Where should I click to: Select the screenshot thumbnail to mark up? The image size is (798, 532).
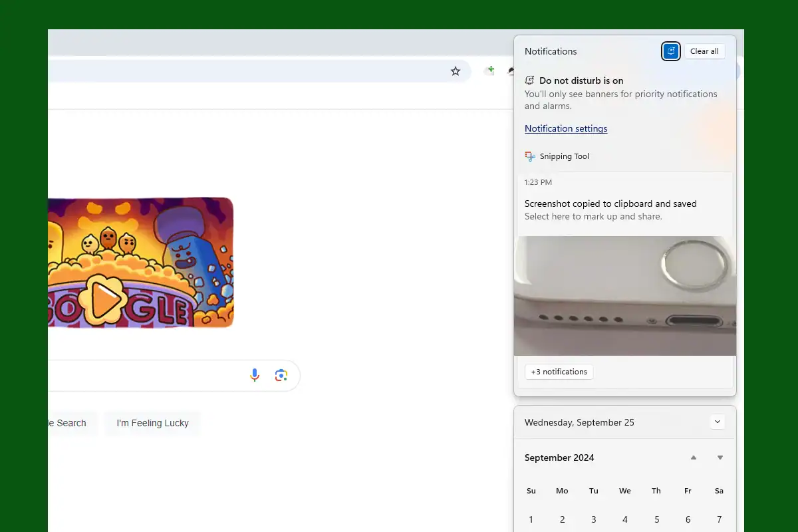pos(624,295)
